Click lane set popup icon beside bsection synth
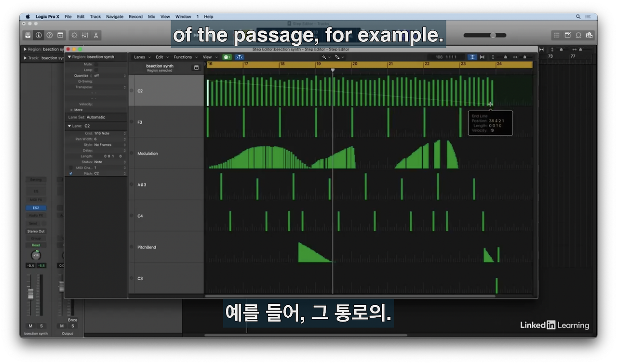The width and height of the screenshot is (617, 364). coord(196,68)
